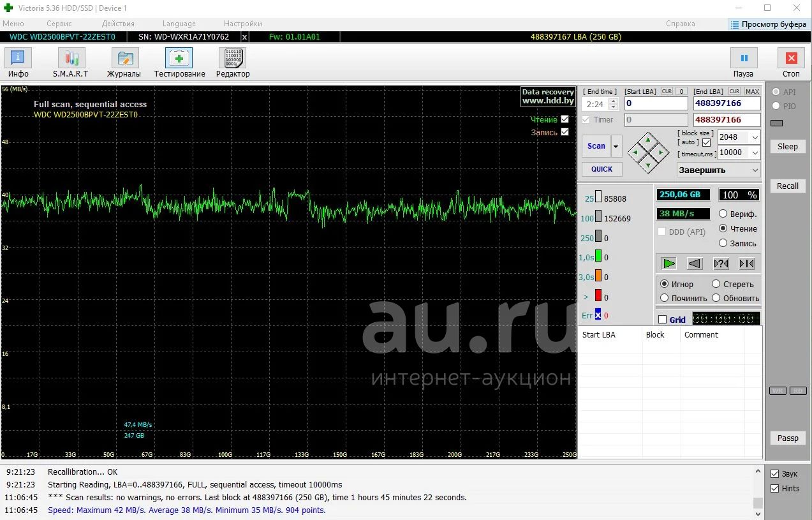Select butterfly scan mode button

click(746, 264)
